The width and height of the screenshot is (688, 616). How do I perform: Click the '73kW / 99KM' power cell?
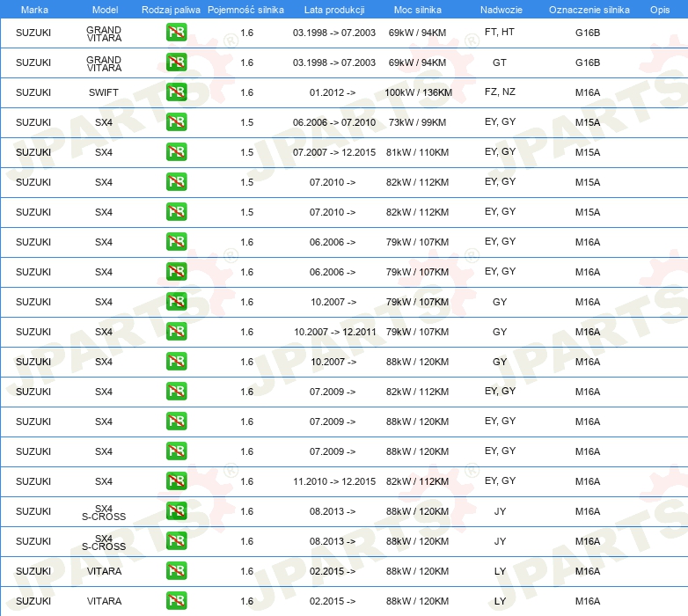coord(417,122)
